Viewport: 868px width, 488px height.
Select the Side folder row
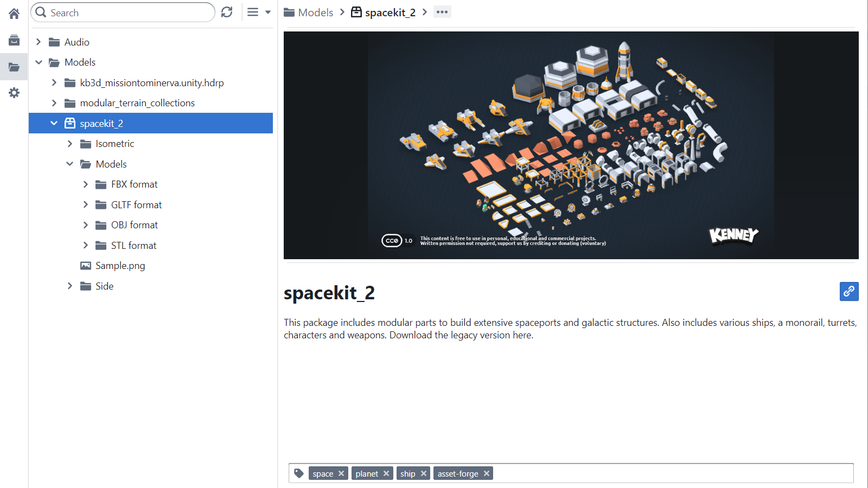151,286
